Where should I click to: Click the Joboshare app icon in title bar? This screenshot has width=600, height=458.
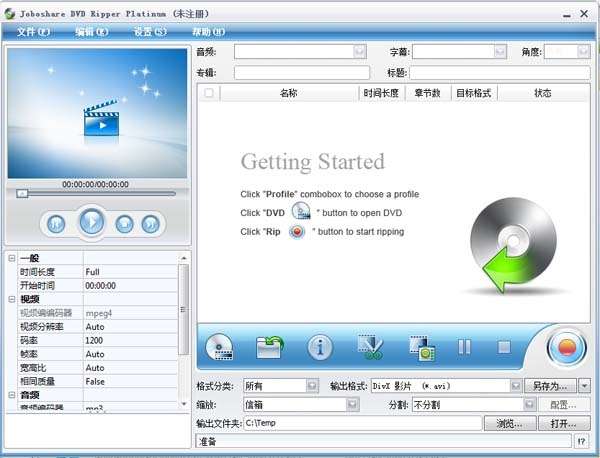click(10, 14)
